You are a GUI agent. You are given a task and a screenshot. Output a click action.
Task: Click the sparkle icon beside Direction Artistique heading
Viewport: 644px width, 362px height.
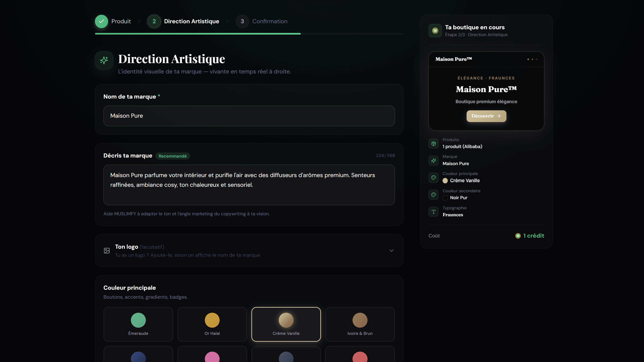[x=104, y=60]
